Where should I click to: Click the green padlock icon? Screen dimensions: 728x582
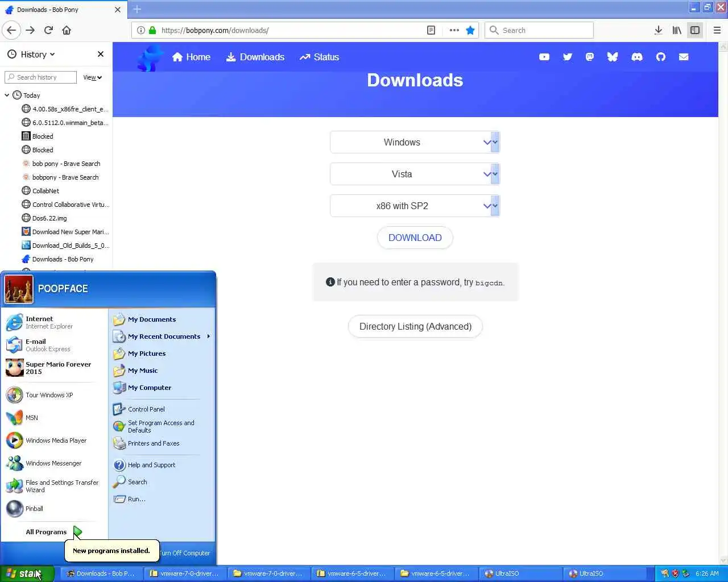click(152, 30)
